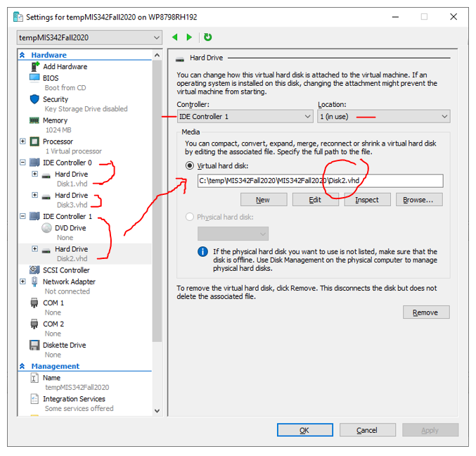This screenshot has width=476, height=456.
Task: Open the BIOS settings item
Action: [x=51, y=78]
